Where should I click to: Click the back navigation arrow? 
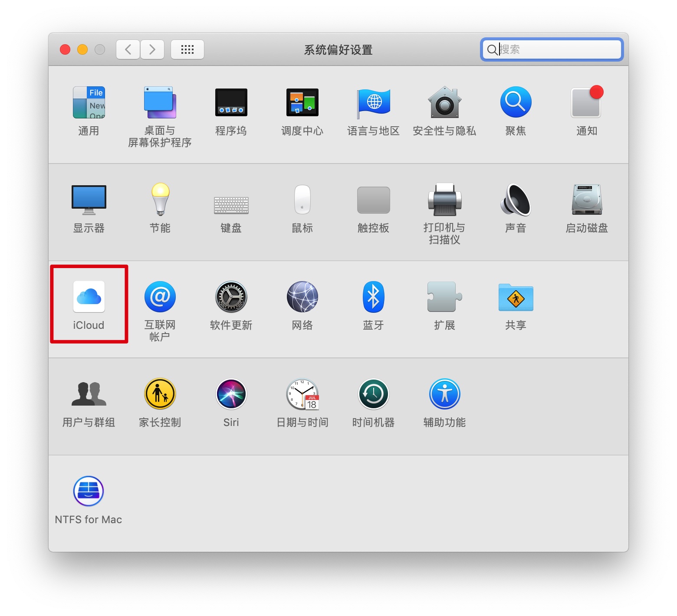(128, 49)
